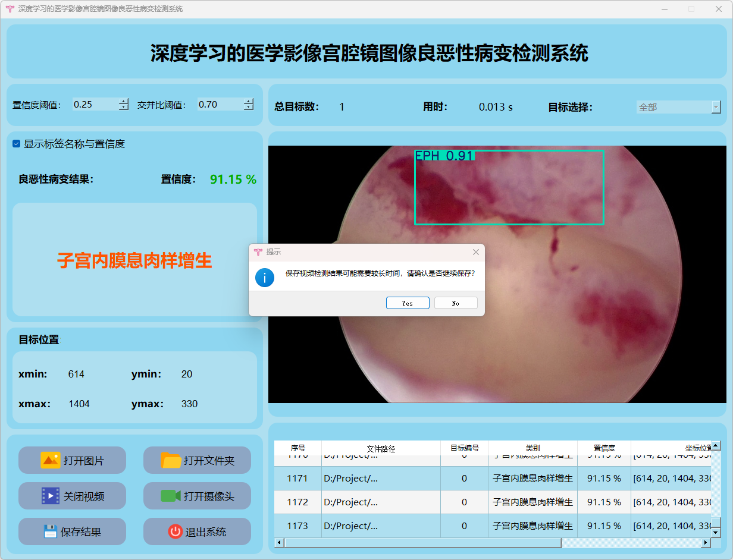Click the 置信度 column header in table

click(x=604, y=448)
